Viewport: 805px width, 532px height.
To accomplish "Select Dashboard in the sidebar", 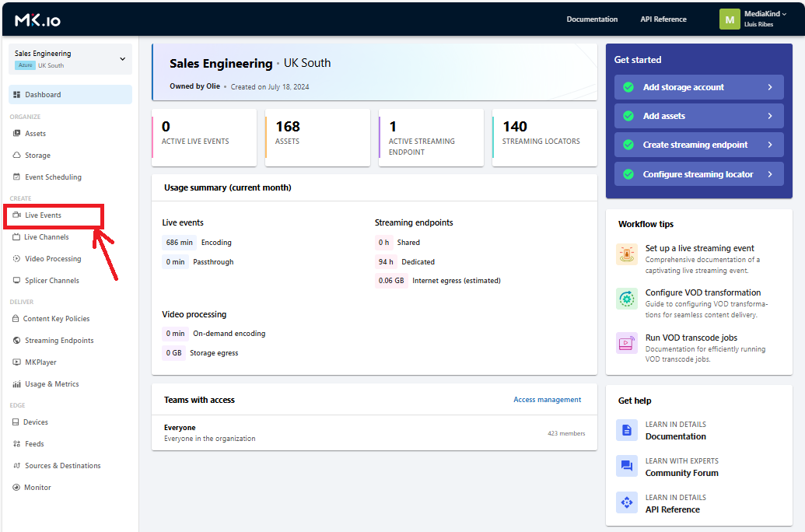I will pyautogui.click(x=70, y=94).
